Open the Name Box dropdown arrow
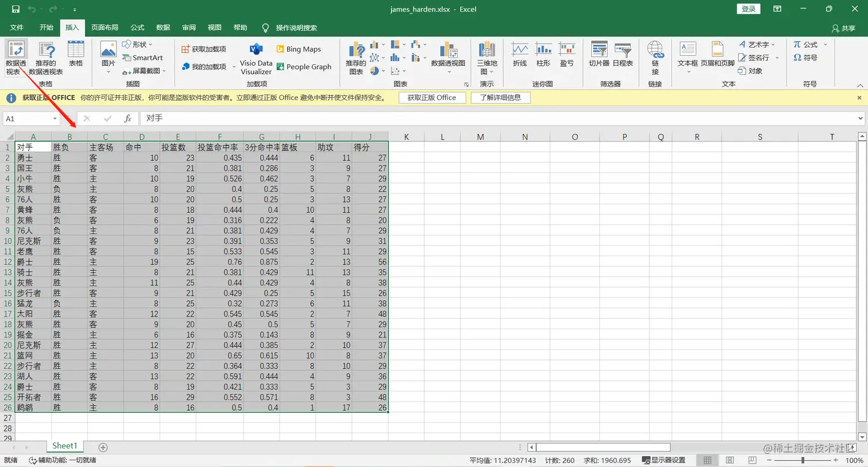This screenshot has width=868, height=467. pyautogui.click(x=55, y=118)
